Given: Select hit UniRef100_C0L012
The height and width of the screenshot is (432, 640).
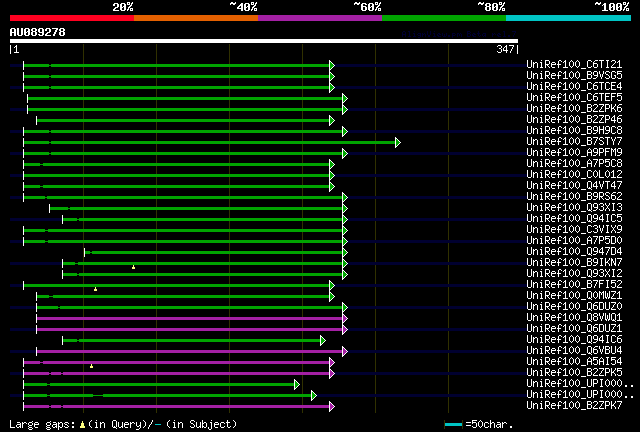Looking at the screenshot, I should pos(574,174).
